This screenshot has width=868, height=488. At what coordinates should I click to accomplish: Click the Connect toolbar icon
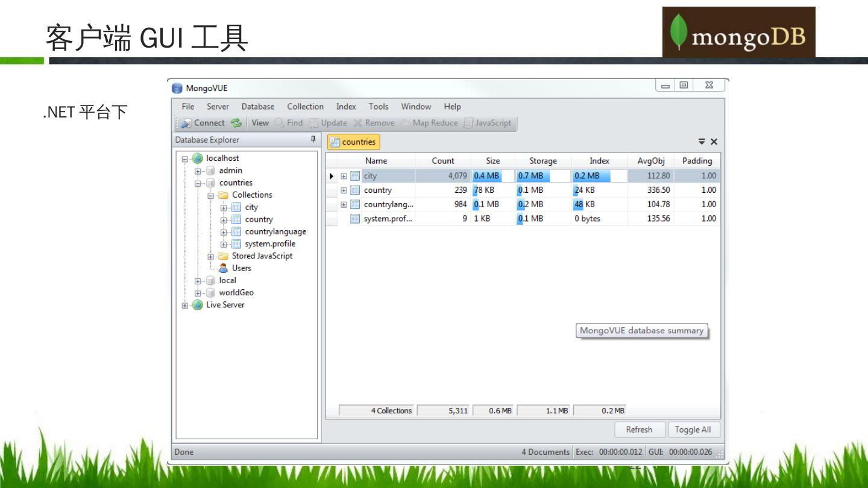point(187,123)
